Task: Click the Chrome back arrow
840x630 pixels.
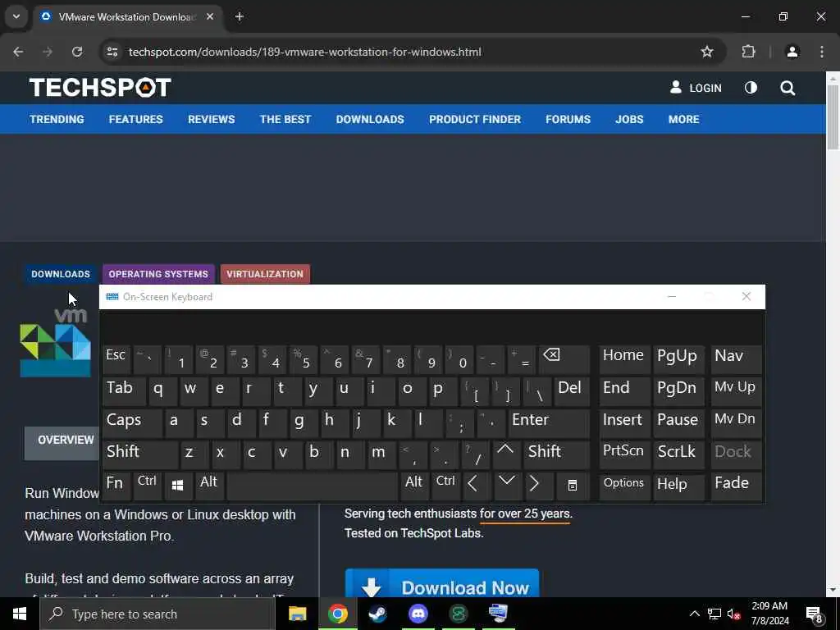Action: [x=18, y=52]
